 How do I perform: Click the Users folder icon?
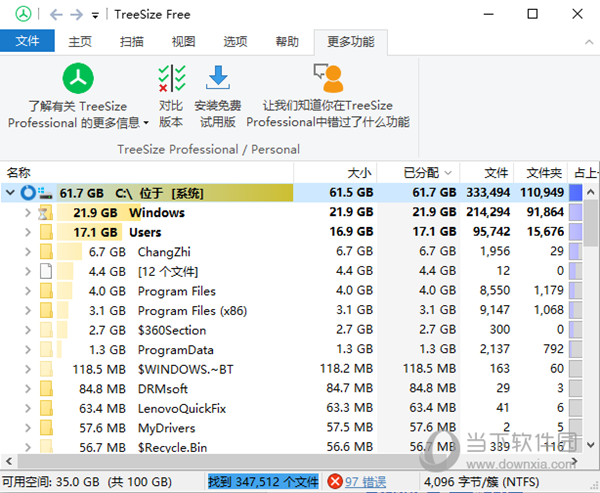(46, 232)
